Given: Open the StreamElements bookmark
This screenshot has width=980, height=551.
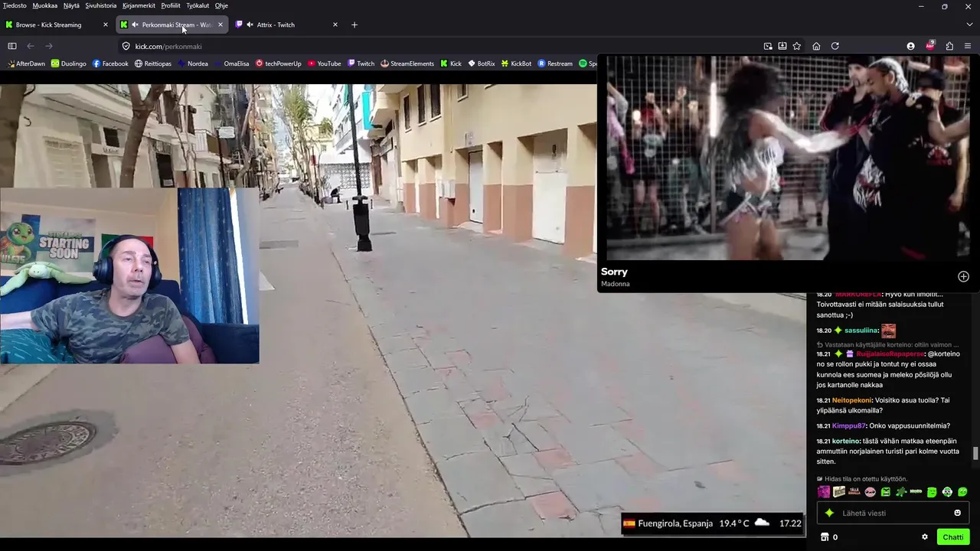Looking at the screenshot, I should point(407,64).
